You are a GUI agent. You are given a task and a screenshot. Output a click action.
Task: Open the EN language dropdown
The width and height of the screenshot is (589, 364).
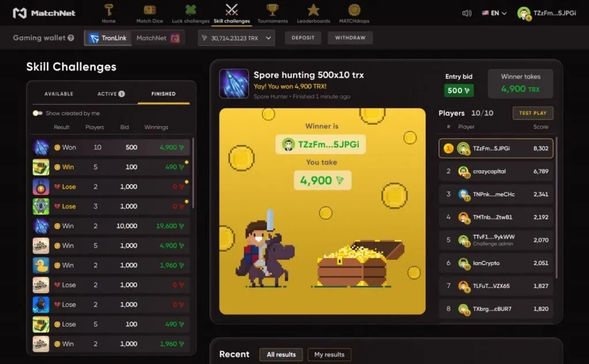pyautogui.click(x=494, y=13)
